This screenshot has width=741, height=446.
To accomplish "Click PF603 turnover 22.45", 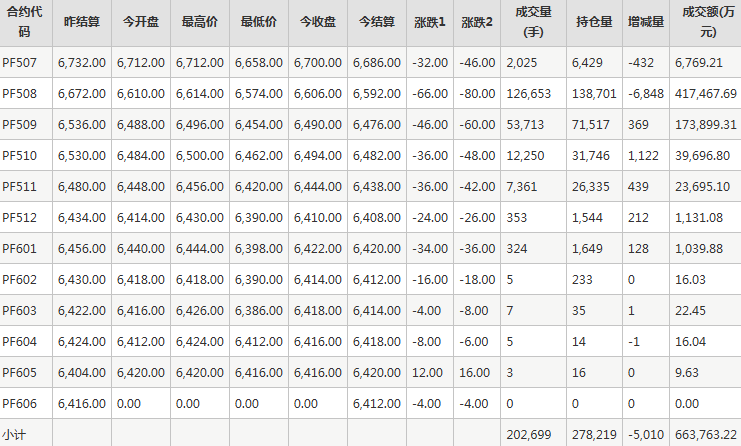I will coord(690,310).
